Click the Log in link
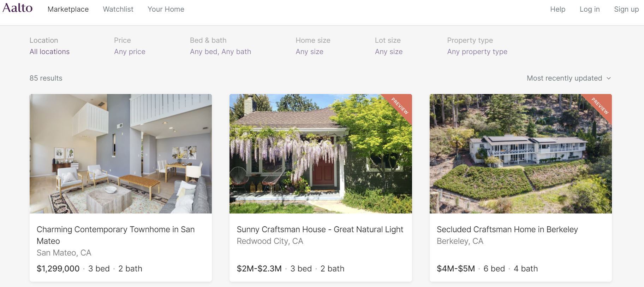Screen dimensions: 644x287 pos(590,9)
